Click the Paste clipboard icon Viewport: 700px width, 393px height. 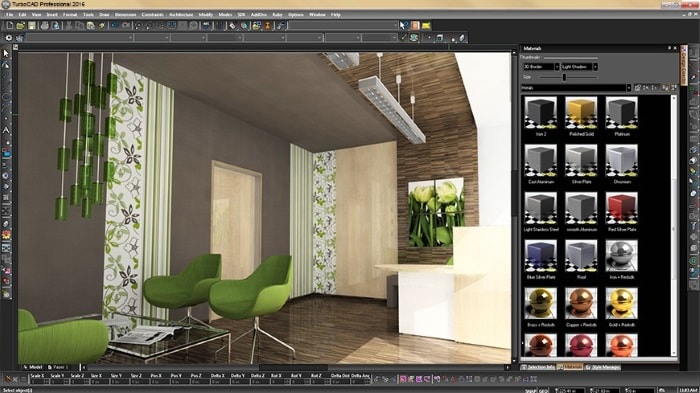(x=91, y=26)
